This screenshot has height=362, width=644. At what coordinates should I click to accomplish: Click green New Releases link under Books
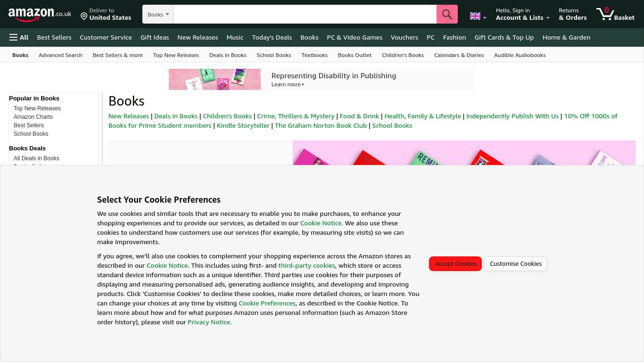tap(129, 116)
